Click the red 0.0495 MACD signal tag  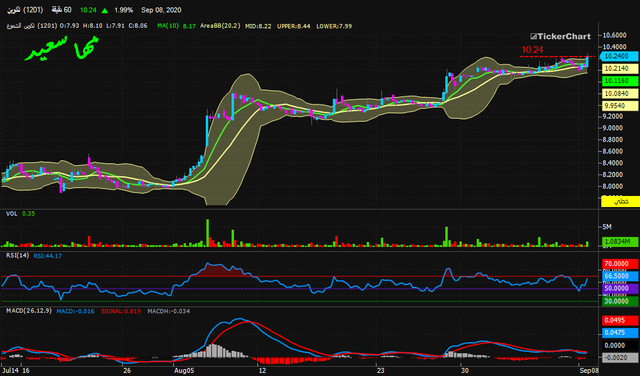click(620, 320)
